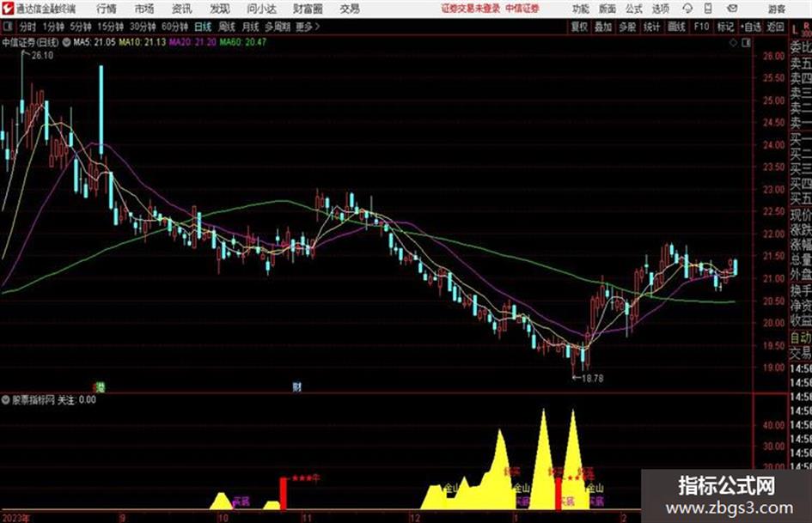Click the diamond icon at chart top-right
The width and height of the screenshot is (812, 523).
point(733,43)
